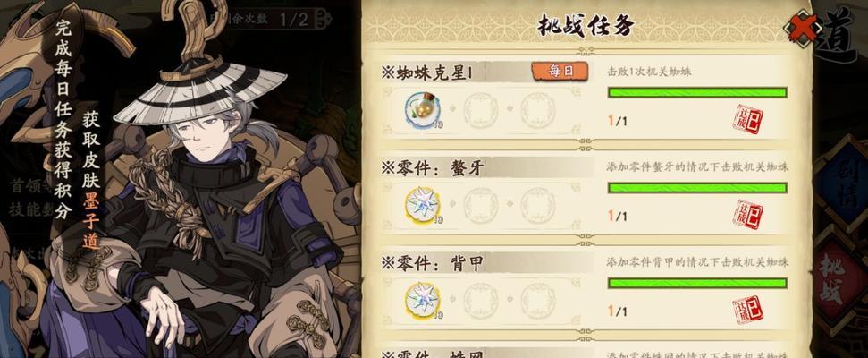Select the 零件：背甲 task title

pyautogui.click(x=433, y=262)
